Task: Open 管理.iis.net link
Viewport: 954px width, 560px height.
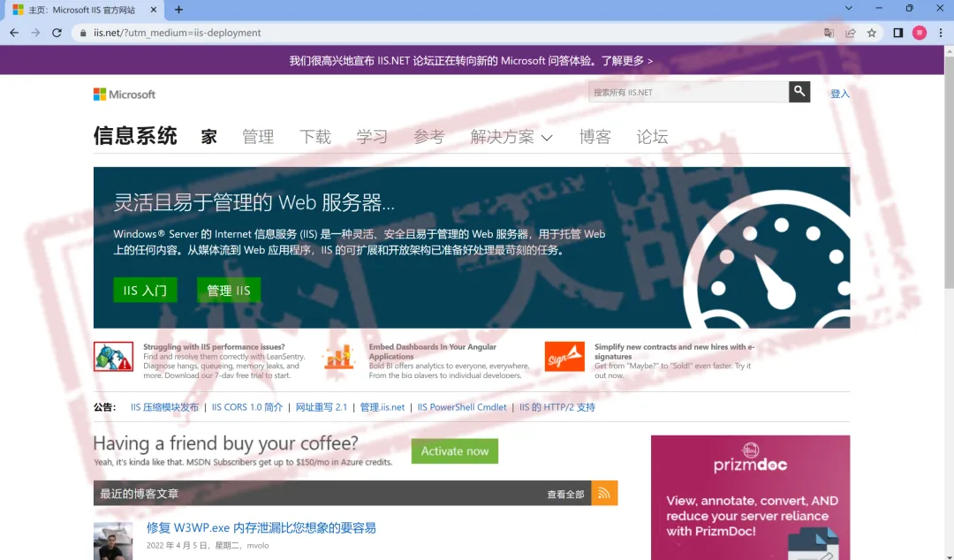Action: [x=382, y=407]
